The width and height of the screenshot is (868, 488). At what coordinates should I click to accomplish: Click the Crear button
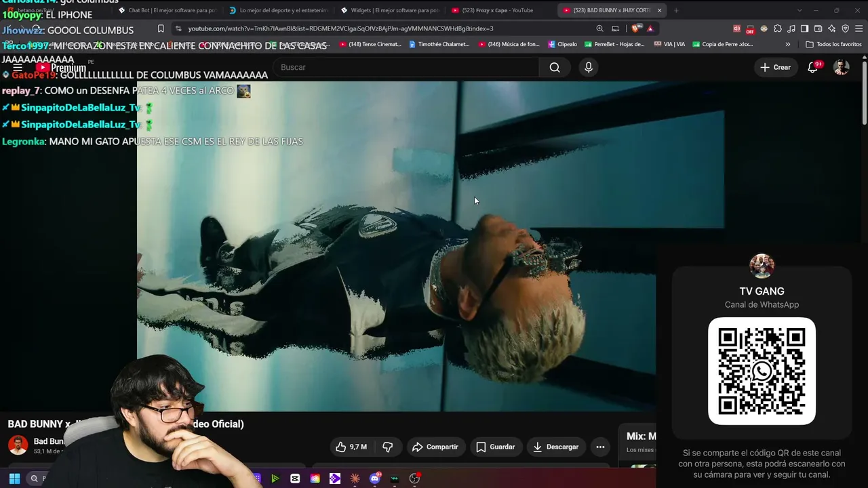[775, 67]
